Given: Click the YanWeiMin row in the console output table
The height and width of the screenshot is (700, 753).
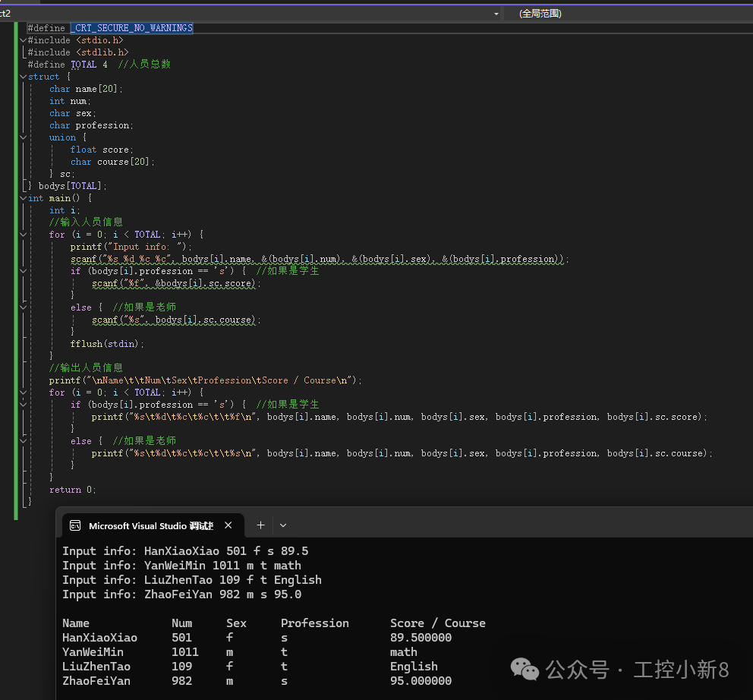Looking at the screenshot, I should pyautogui.click(x=93, y=651).
